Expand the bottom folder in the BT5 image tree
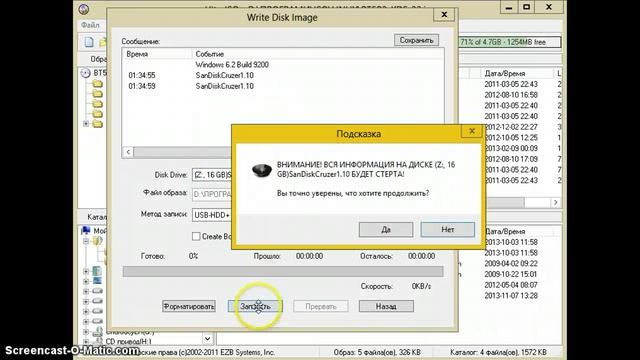Screen dimensions: 640x360 coord(86,123)
